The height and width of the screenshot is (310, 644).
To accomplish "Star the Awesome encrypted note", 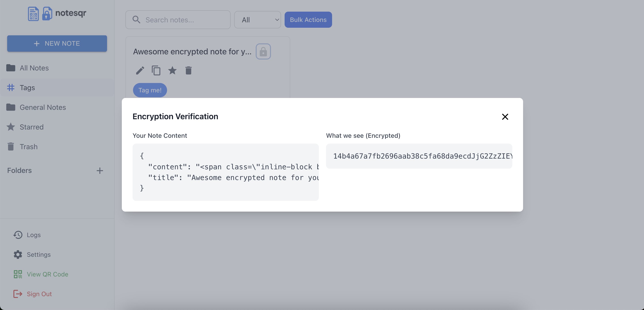I will tap(172, 70).
